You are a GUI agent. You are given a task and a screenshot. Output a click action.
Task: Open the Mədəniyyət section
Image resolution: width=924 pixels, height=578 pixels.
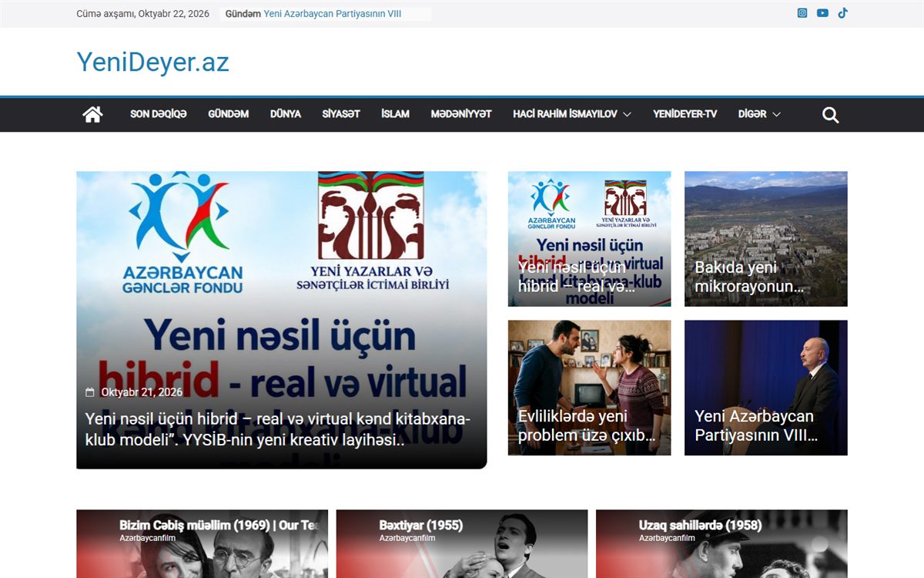461,114
